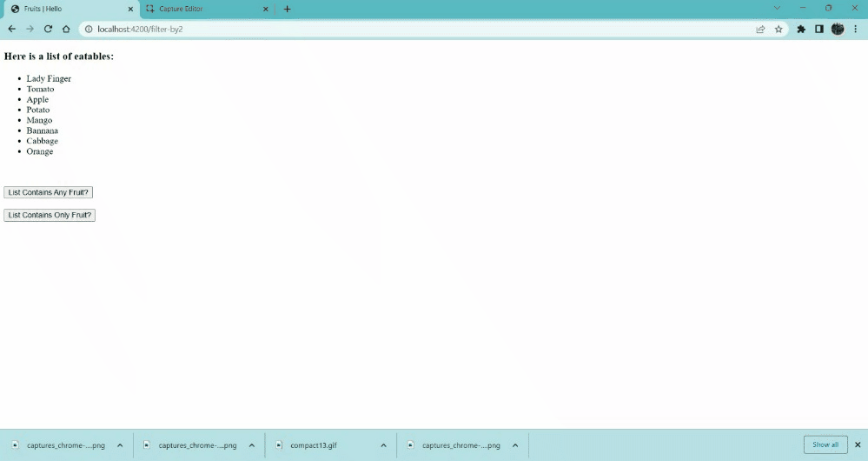This screenshot has height=461, width=868.
Task: Click the Apple list item
Action: pyautogui.click(x=37, y=100)
